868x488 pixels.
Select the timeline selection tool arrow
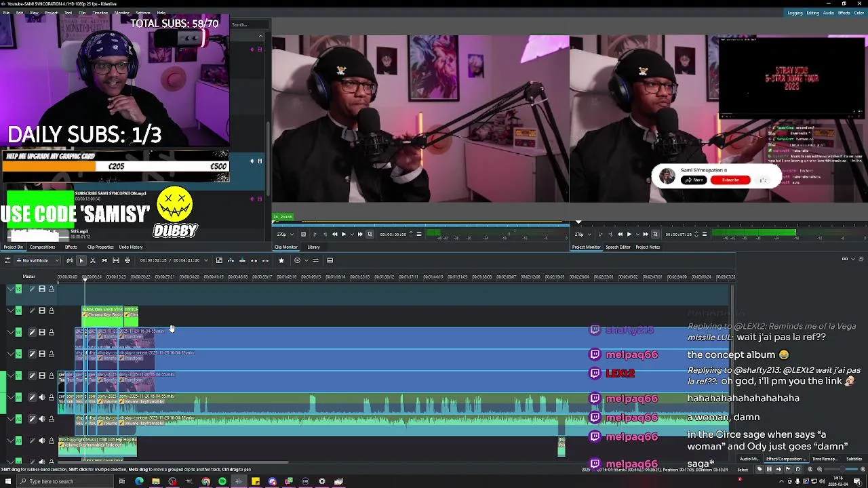(81, 260)
